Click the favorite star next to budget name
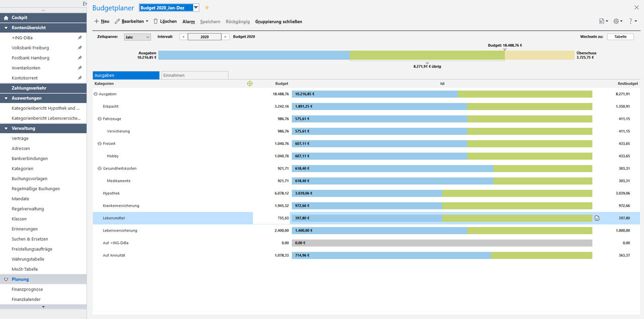This screenshot has width=644, height=319. [207, 8]
